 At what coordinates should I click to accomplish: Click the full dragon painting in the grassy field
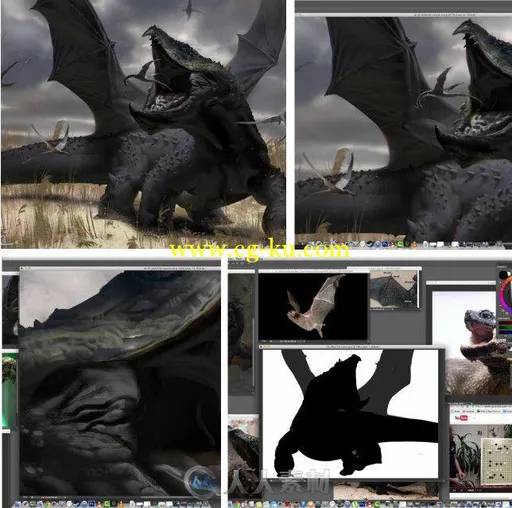(143, 124)
